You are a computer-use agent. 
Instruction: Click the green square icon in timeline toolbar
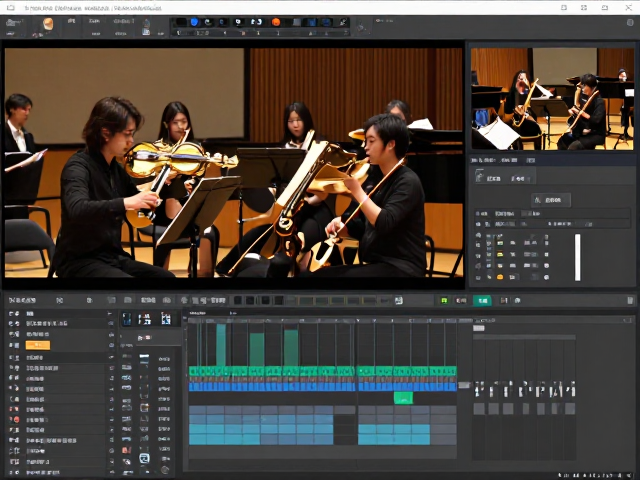coord(444,300)
